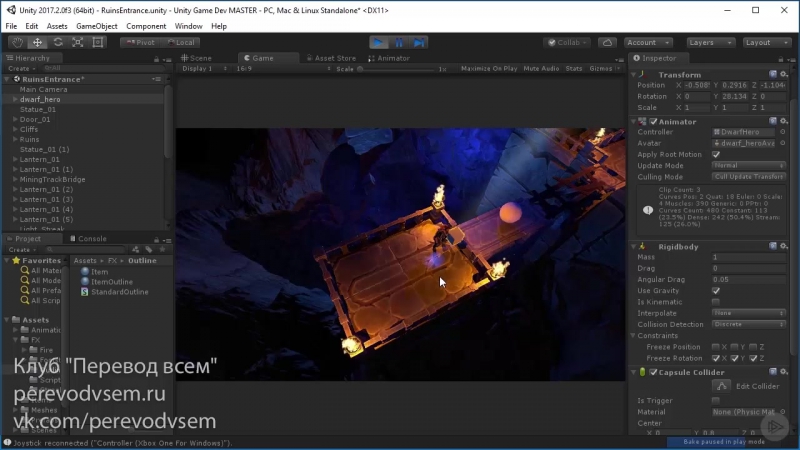Toggle Local handle rotation button
This screenshot has height=450, width=800.
[181, 42]
